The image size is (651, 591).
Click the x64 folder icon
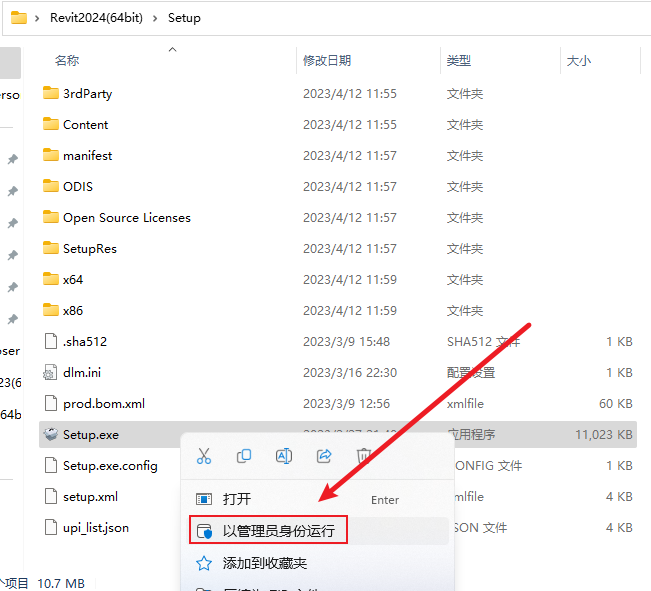[x=51, y=279]
